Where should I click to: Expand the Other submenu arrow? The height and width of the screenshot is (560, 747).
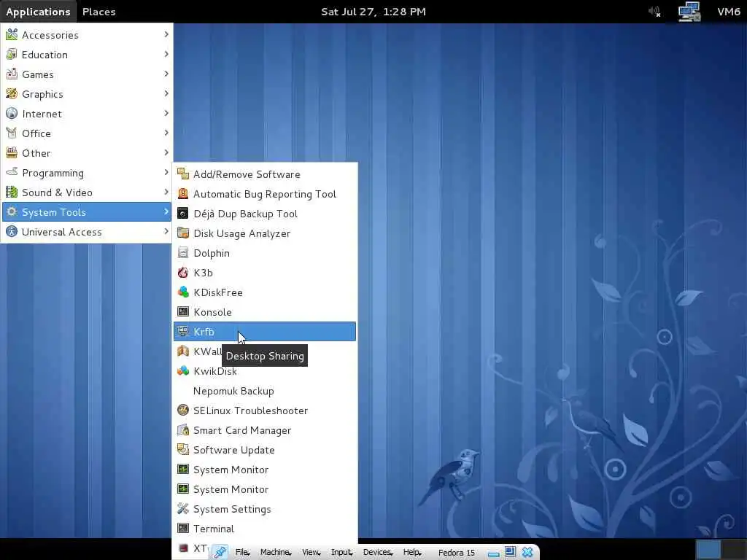point(166,152)
